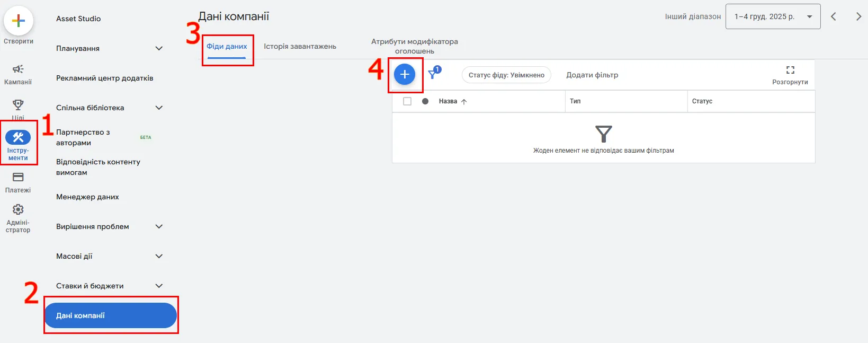
Task: Click the blue plus add feed button
Action: click(x=405, y=75)
